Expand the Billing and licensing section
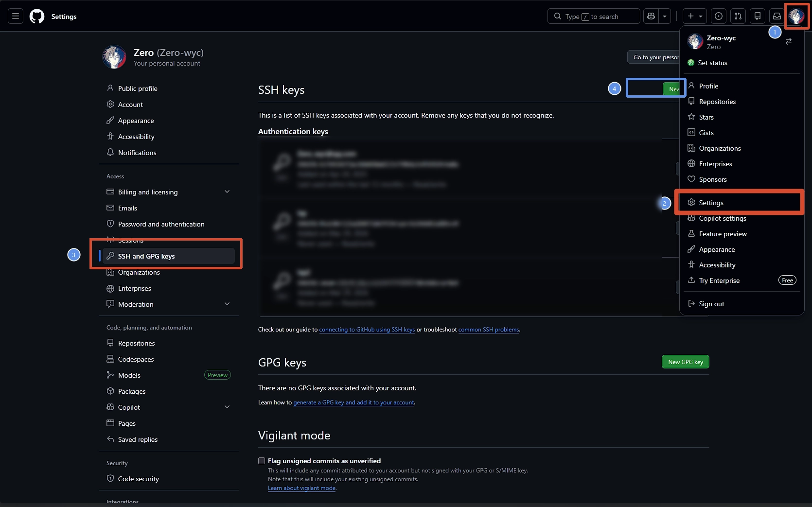The height and width of the screenshot is (507, 812). click(x=227, y=192)
